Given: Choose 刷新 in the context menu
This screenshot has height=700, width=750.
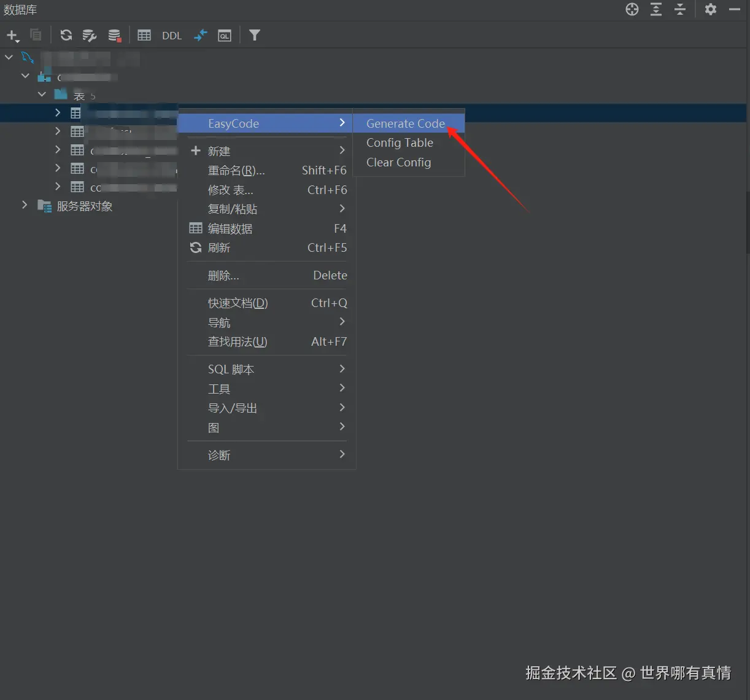Looking at the screenshot, I should [267, 247].
